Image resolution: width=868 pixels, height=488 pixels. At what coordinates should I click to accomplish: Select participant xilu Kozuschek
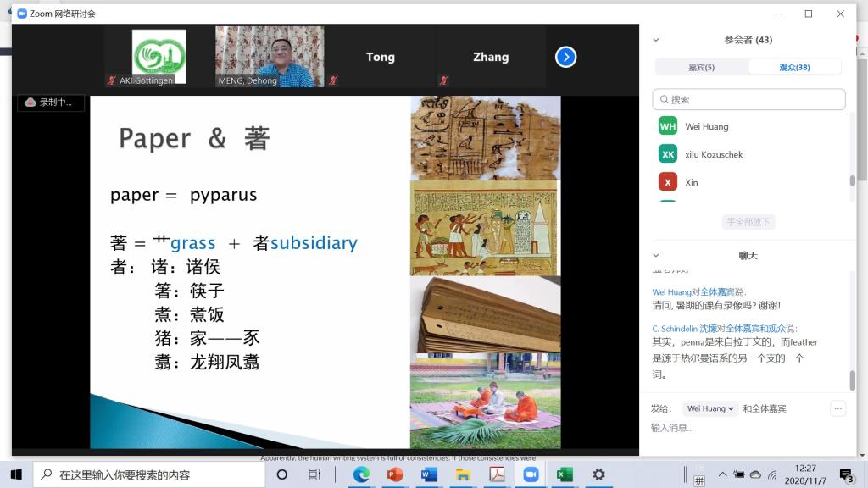pyautogui.click(x=749, y=154)
